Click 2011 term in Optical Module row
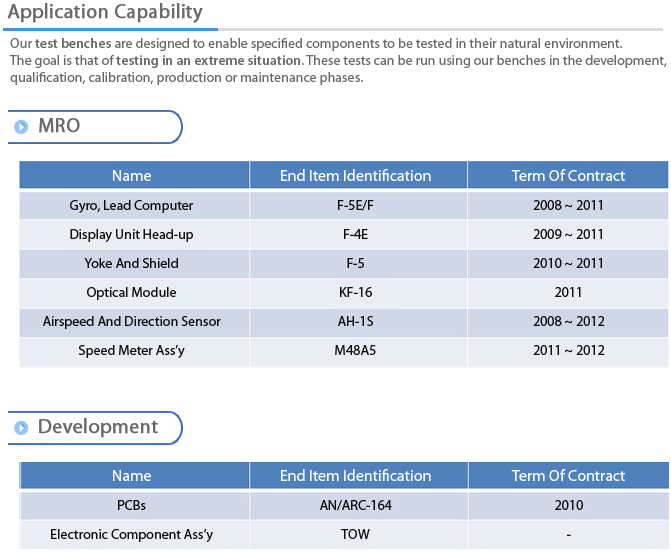This screenshot has height=552, width=671. point(568,293)
